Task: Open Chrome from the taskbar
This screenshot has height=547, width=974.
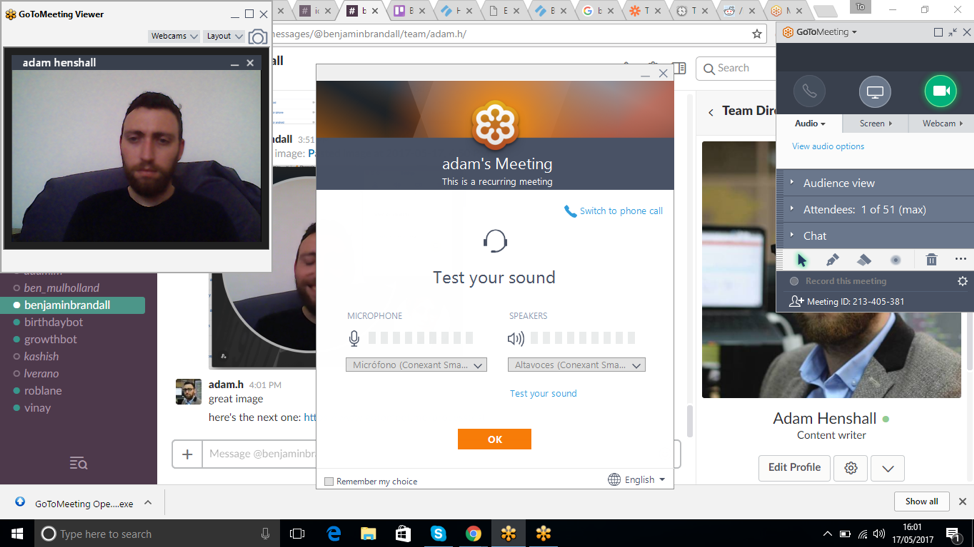Action: (x=473, y=533)
